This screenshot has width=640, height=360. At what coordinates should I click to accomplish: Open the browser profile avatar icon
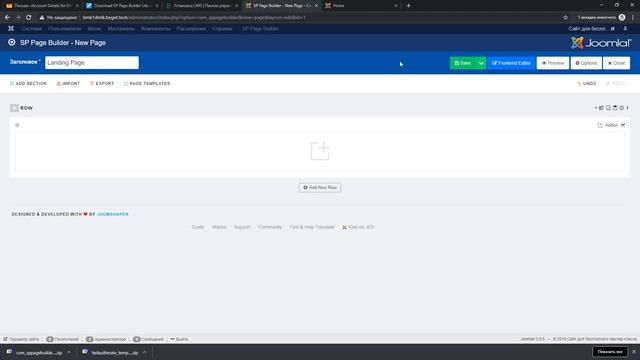(622, 17)
